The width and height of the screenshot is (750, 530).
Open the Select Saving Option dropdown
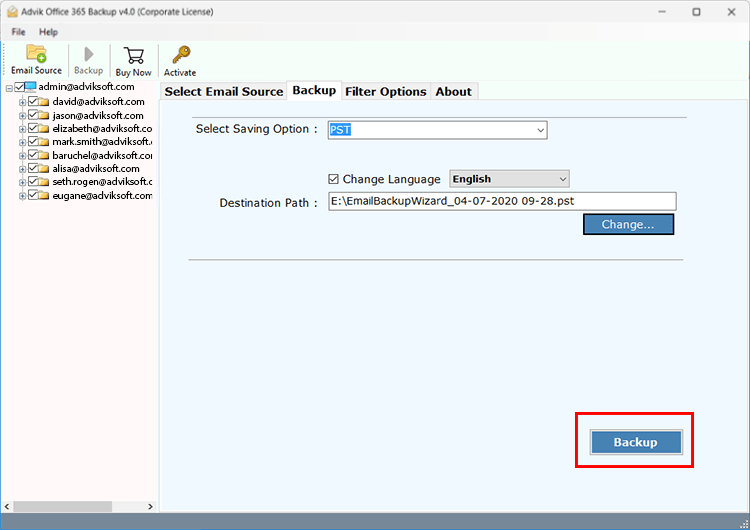tap(437, 130)
